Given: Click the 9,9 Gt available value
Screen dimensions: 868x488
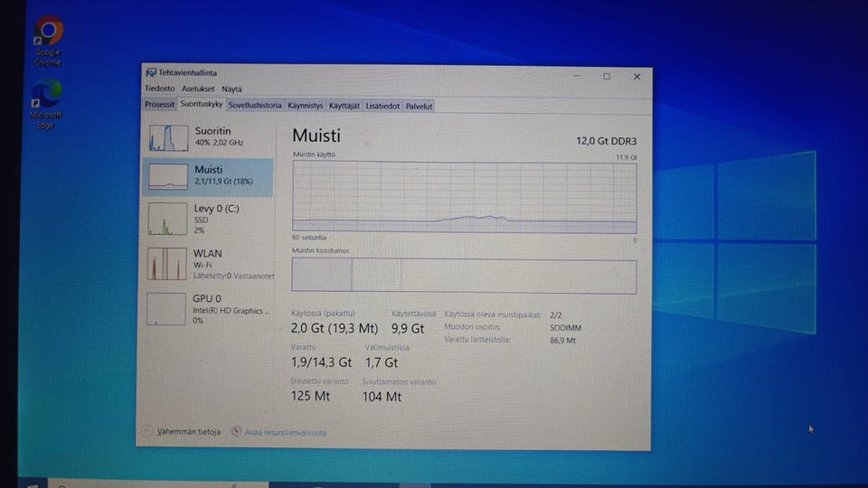Looking at the screenshot, I should click(x=408, y=329).
